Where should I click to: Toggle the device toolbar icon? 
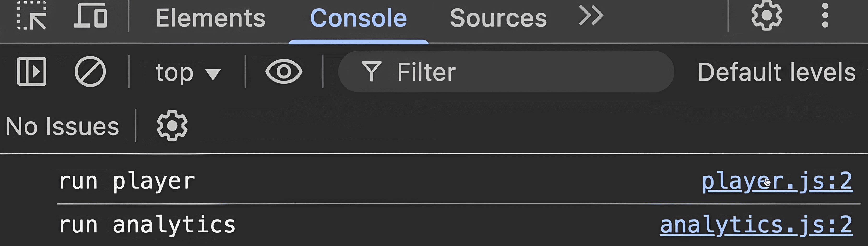90,16
